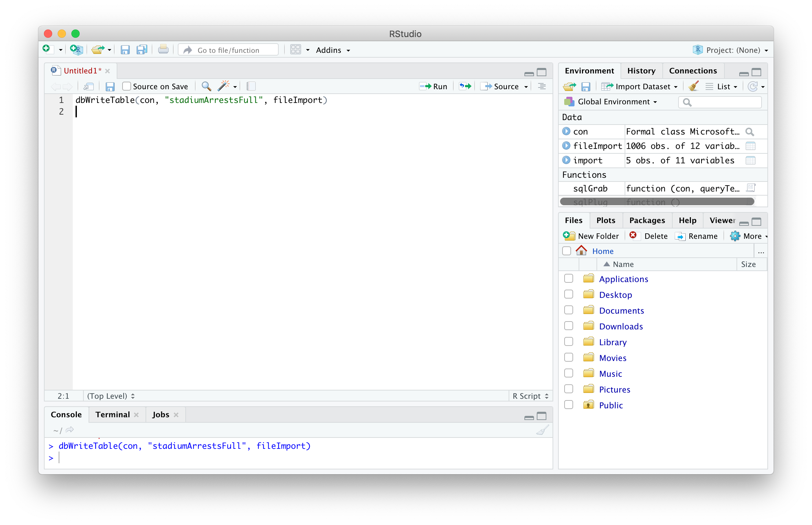The width and height of the screenshot is (812, 525).
Task: Click the clear console broom icon
Action: [x=542, y=430]
